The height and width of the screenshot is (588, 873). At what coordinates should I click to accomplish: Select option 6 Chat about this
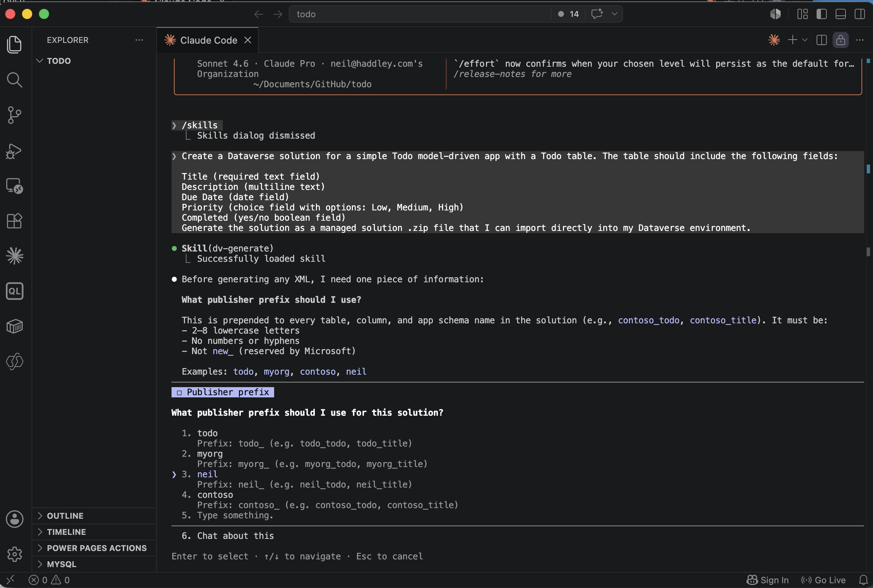(235, 536)
